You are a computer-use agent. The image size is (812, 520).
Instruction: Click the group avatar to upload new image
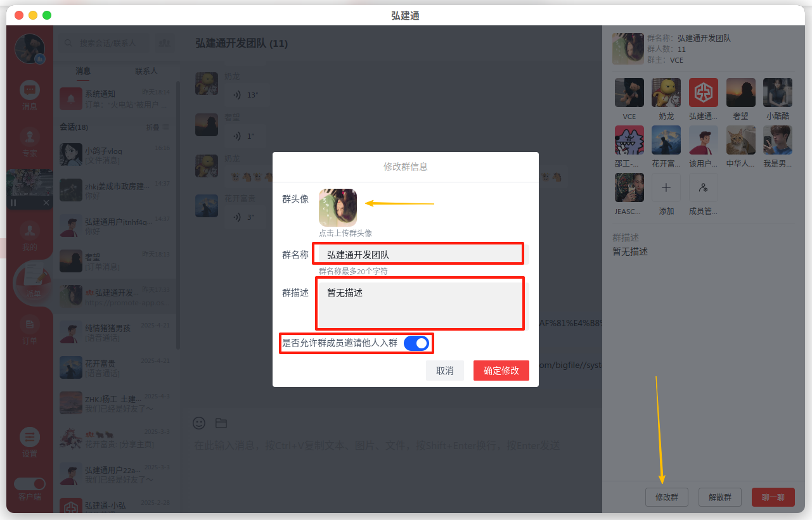338,207
